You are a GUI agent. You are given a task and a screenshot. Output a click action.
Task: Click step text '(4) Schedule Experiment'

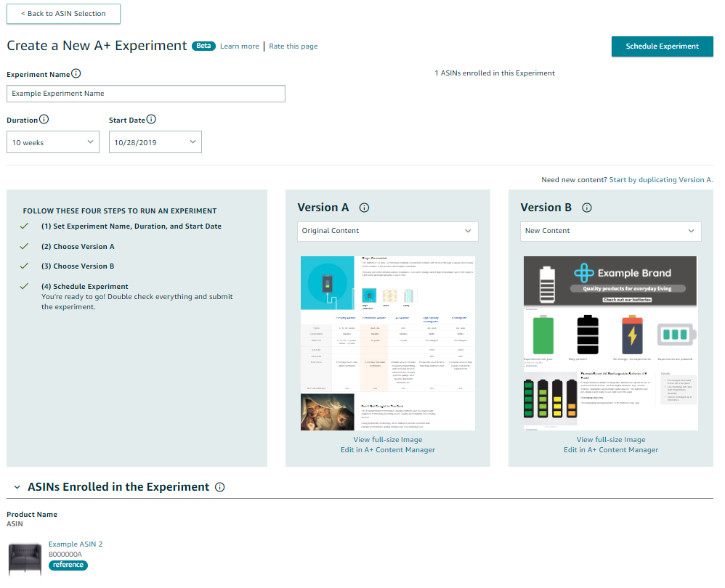pos(84,287)
